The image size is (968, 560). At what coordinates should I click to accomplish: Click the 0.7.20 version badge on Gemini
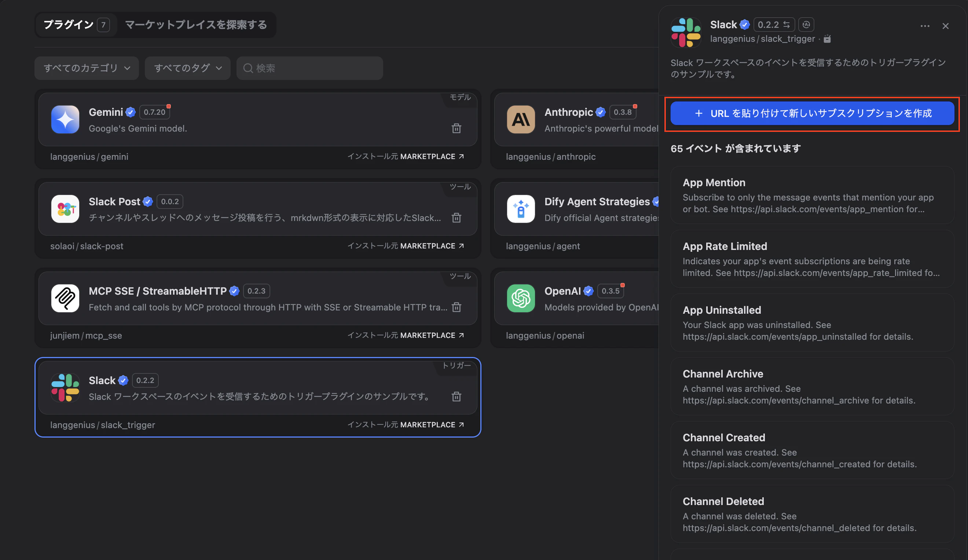tap(154, 112)
